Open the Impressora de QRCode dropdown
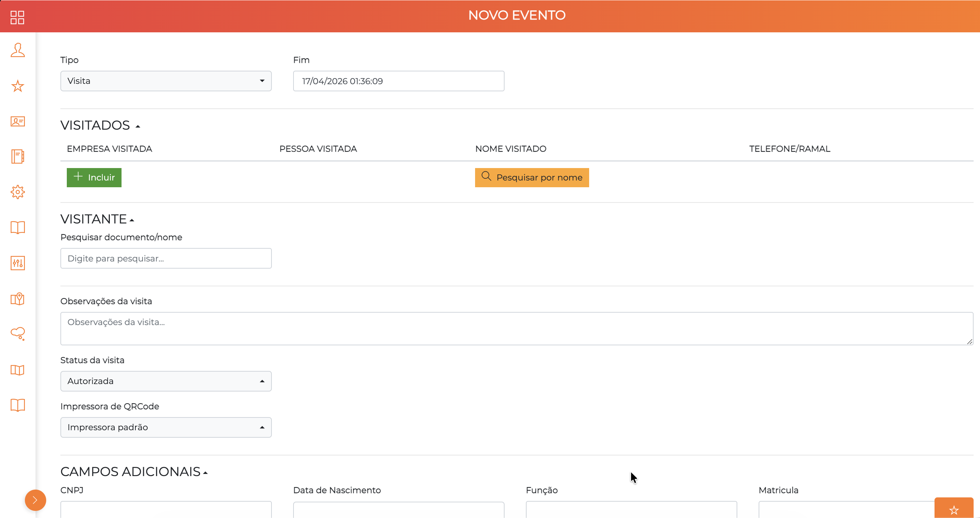The width and height of the screenshot is (980, 518). (166, 427)
